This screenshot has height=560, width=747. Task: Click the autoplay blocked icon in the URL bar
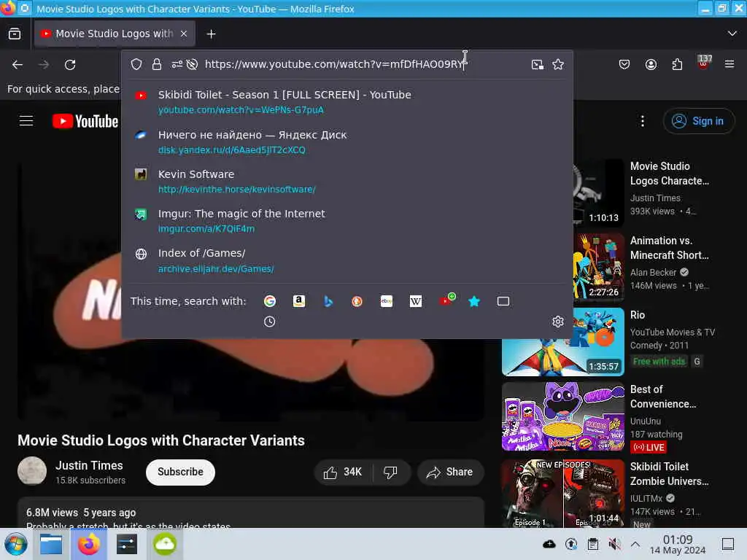coord(192,64)
